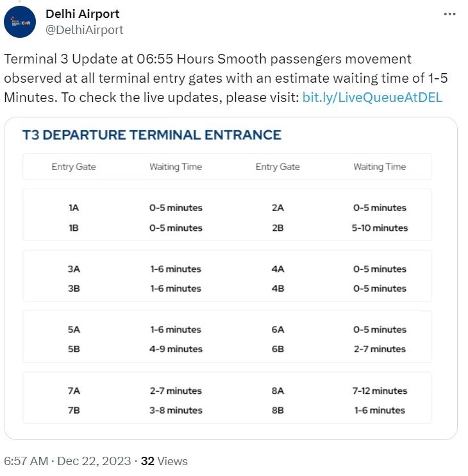468x476 pixels.
Task: Click gate 8A's 7-12 minutes wait time
Action: click(381, 391)
